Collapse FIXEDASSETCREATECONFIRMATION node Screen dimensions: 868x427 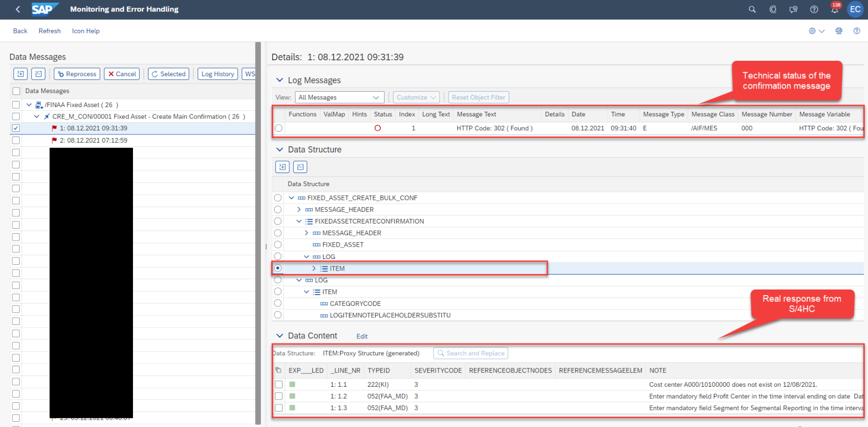[x=299, y=221]
